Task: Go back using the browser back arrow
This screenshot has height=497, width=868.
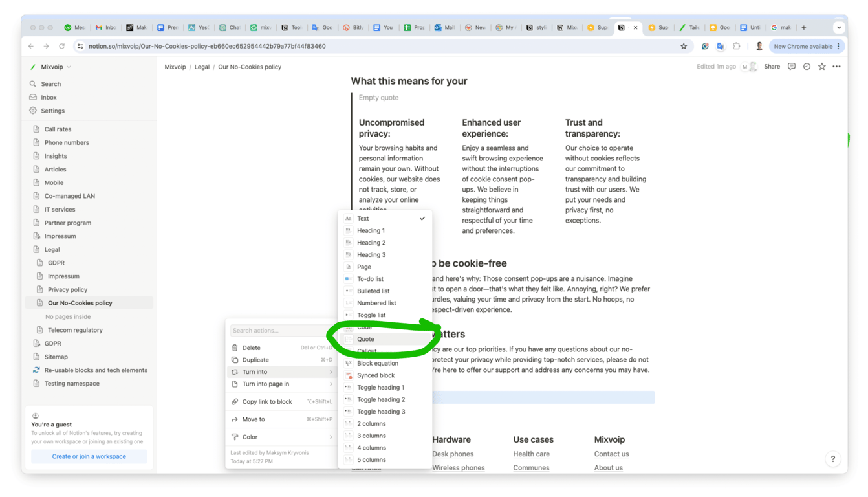Action: pyautogui.click(x=31, y=47)
